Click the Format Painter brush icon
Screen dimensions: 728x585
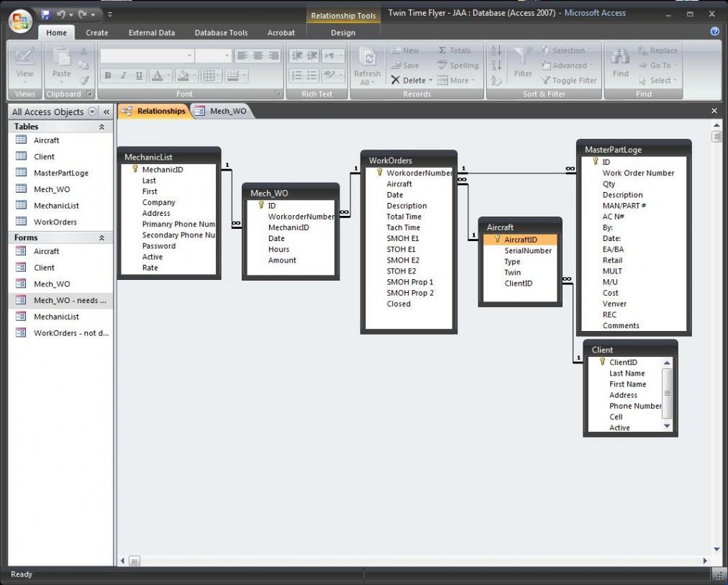(84, 81)
